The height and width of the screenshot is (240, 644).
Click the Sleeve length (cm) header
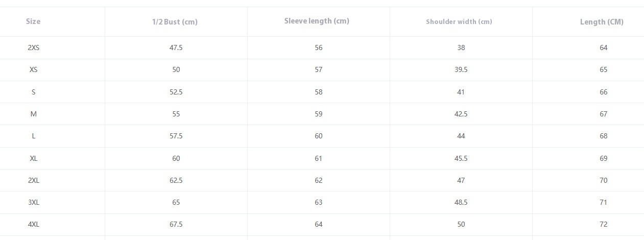click(x=317, y=21)
